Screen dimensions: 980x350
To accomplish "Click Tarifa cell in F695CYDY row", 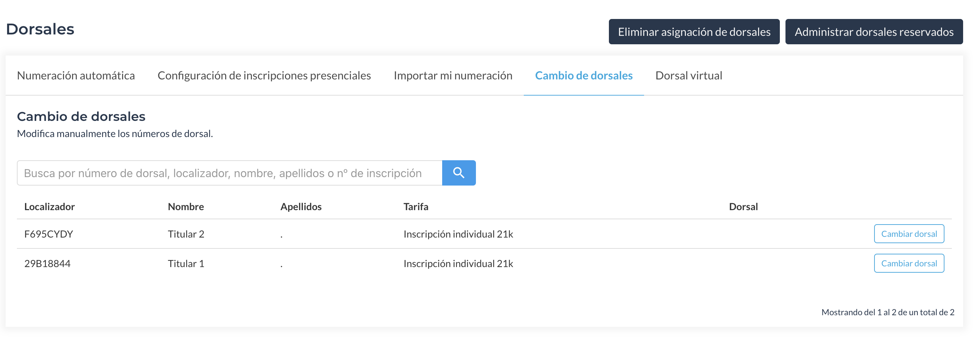I will click(x=458, y=234).
